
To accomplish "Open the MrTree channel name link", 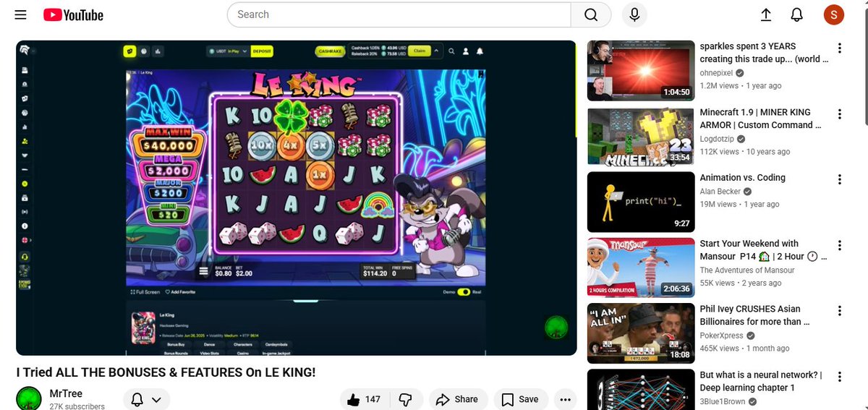I will click(x=66, y=393).
